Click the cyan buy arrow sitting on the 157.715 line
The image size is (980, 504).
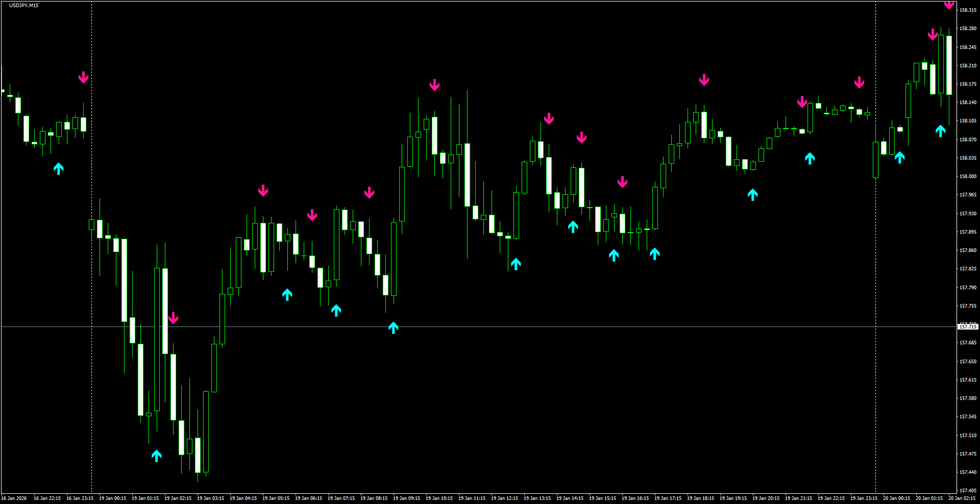[x=393, y=327]
